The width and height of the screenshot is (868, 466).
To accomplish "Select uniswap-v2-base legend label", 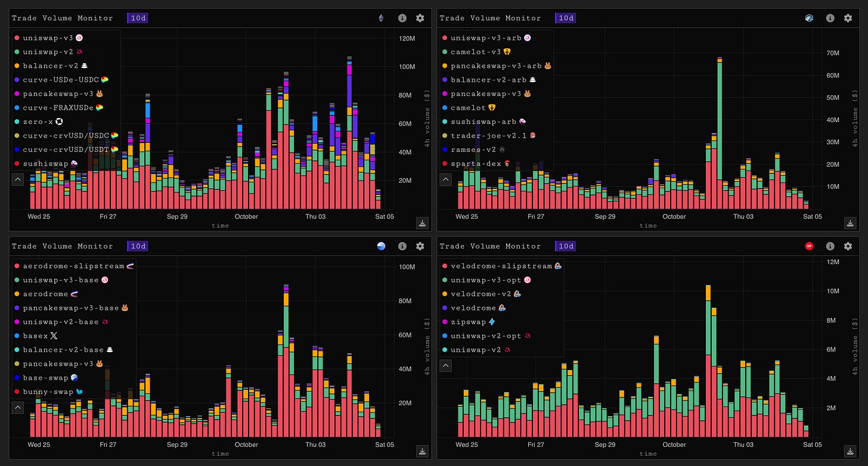I will click(61, 322).
